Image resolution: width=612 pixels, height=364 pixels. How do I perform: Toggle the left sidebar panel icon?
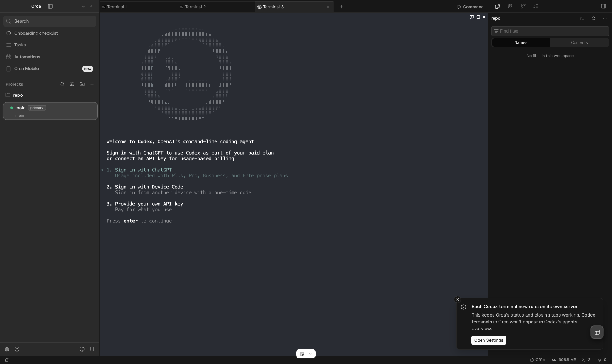click(x=50, y=6)
